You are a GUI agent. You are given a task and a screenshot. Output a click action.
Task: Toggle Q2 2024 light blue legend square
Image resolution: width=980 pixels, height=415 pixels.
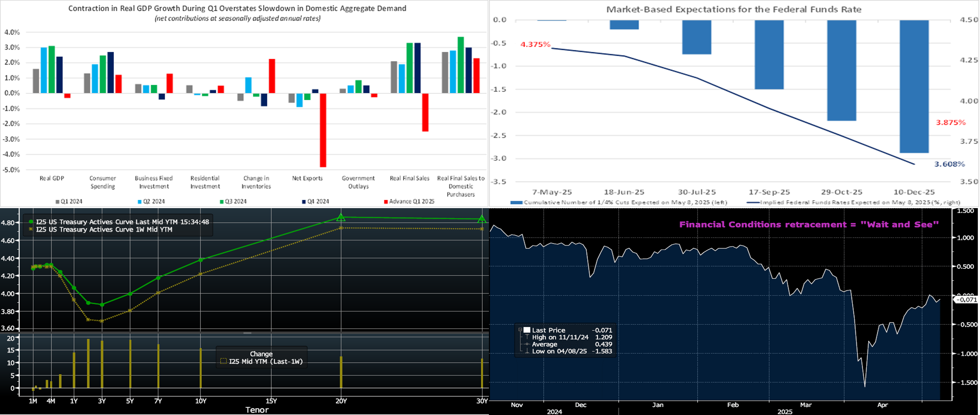[140, 202]
